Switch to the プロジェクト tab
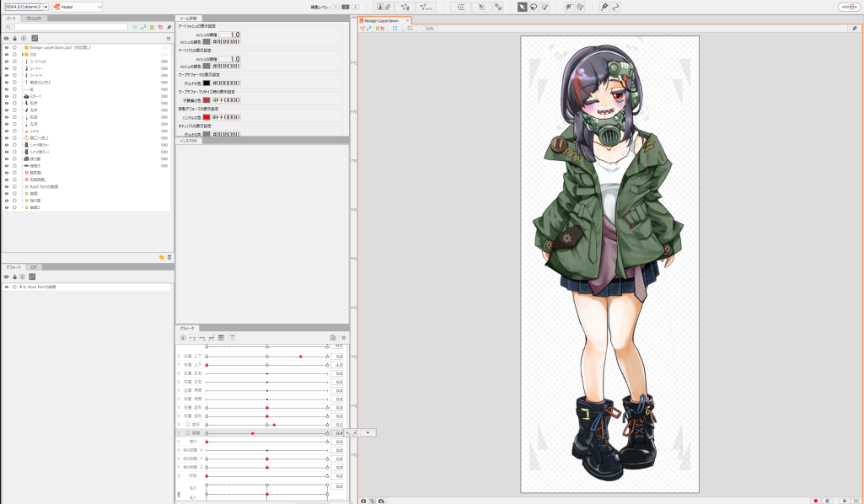864x504 pixels. [x=34, y=19]
